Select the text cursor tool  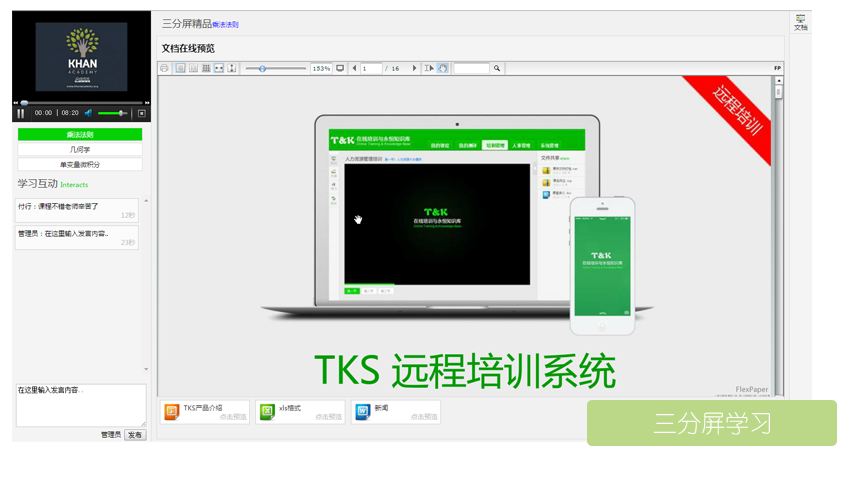429,69
